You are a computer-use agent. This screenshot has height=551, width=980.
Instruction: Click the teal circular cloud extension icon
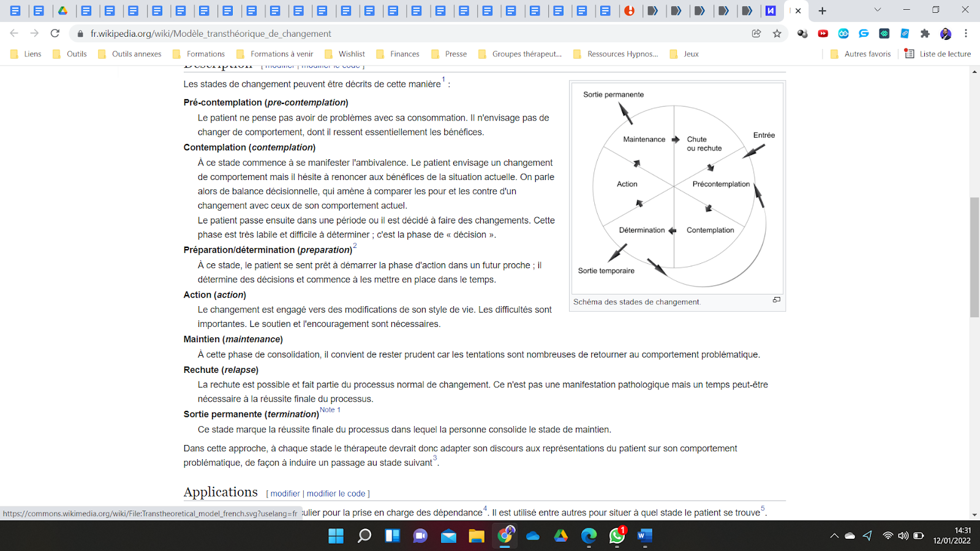843,34
